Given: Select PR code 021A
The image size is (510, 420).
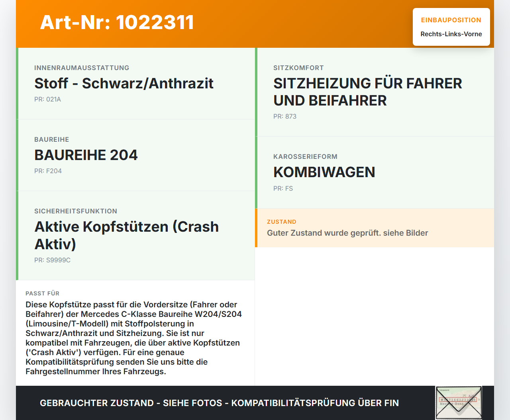Looking at the screenshot, I should [x=47, y=99].
